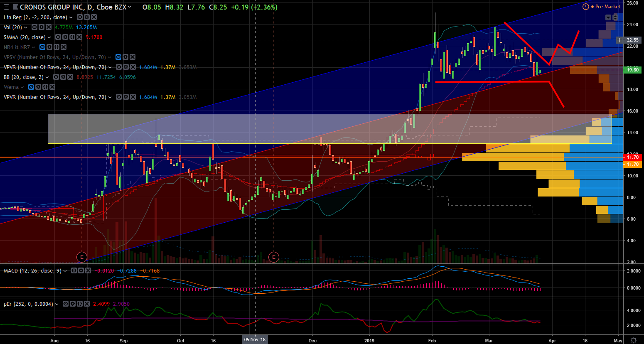Screen dimensions: 644x344
Task: Hide the Lin Reg indicator using eye
Action: tap(80, 17)
